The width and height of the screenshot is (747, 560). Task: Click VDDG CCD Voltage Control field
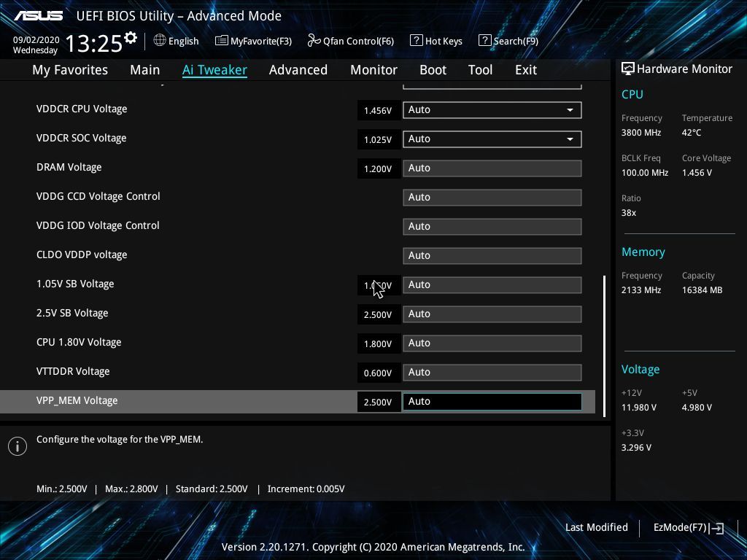pos(492,197)
